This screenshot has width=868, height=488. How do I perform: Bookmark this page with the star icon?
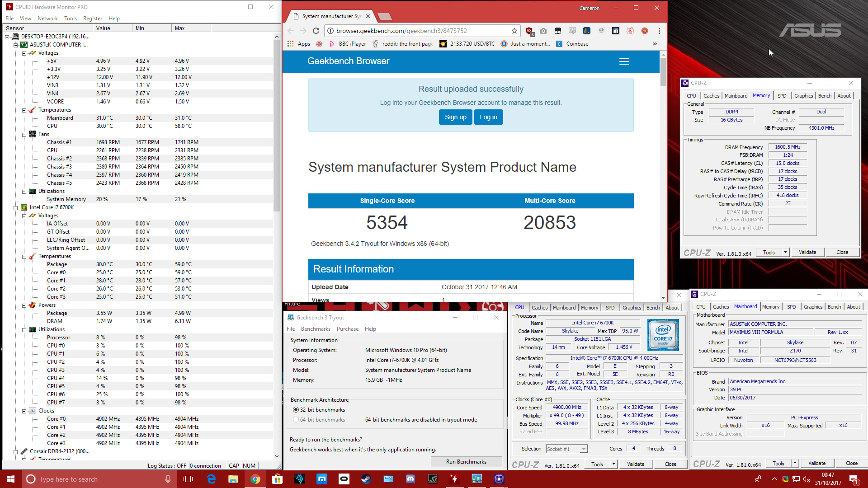click(x=514, y=31)
